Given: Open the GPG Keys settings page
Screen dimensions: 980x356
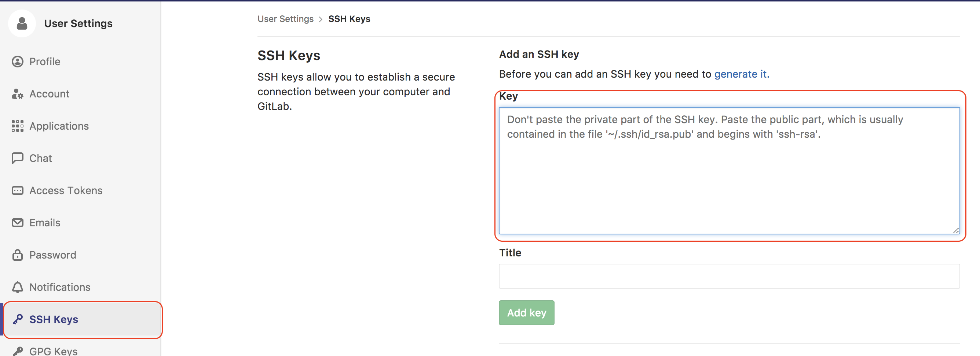Looking at the screenshot, I should point(53,351).
